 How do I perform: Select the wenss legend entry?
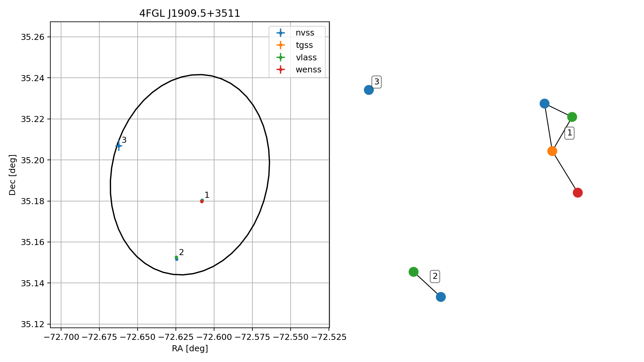tap(299, 70)
